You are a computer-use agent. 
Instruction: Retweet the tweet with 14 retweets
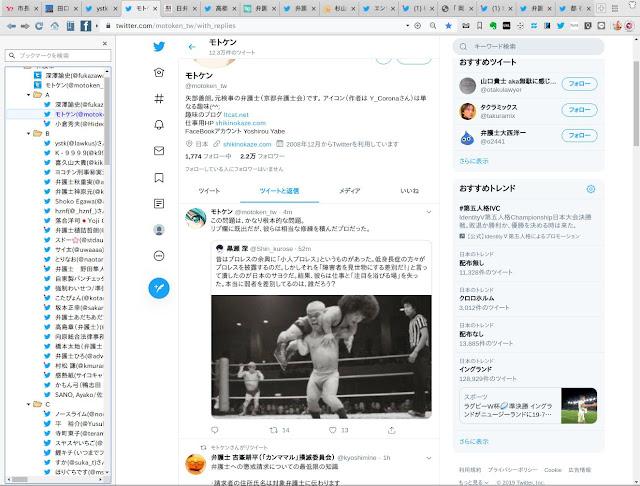[274, 430]
